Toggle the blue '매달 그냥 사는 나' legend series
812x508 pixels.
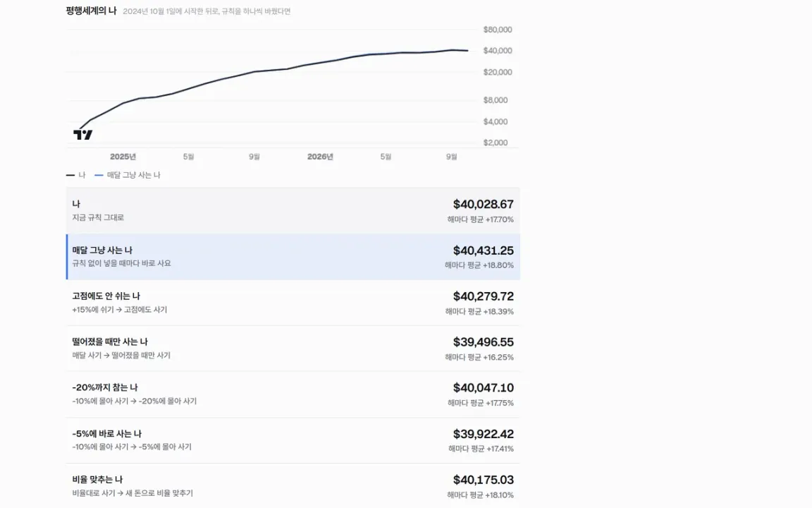coord(128,175)
